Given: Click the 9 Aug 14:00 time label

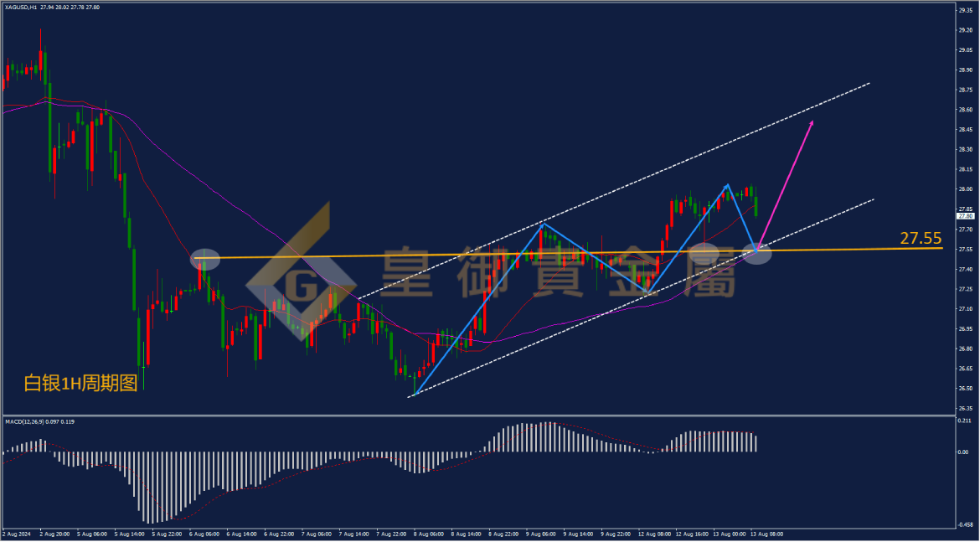Looking at the screenshot, I should point(580,534).
